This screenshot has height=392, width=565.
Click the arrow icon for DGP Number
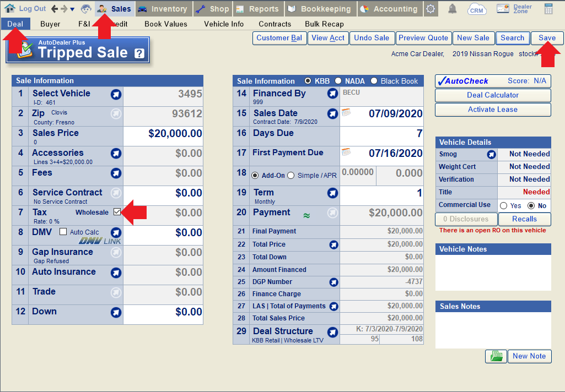click(x=333, y=282)
